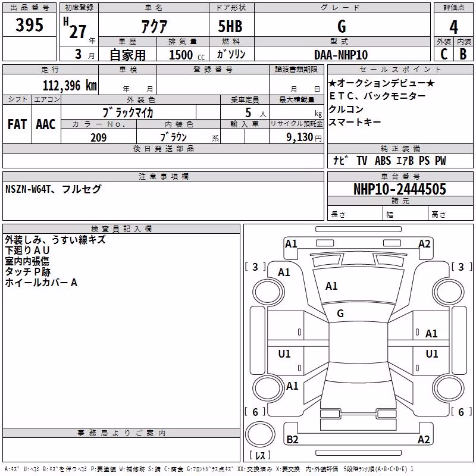Viewport: 476px width, 476px height.
Task: Click ナビ in genuine equipment
Action: coord(340,160)
